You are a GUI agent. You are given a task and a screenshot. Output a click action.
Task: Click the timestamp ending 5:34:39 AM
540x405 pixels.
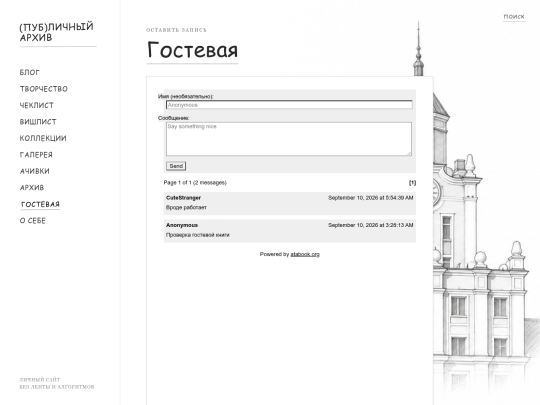[x=371, y=198]
